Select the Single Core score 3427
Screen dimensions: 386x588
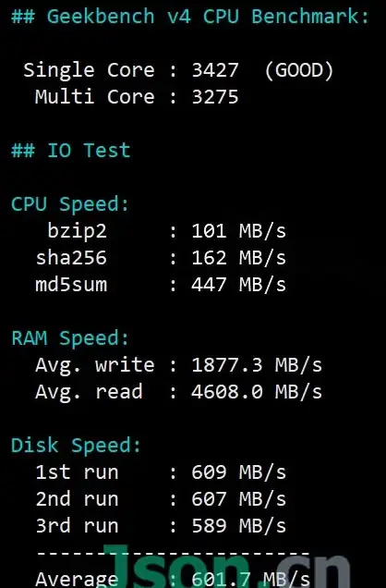215,70
